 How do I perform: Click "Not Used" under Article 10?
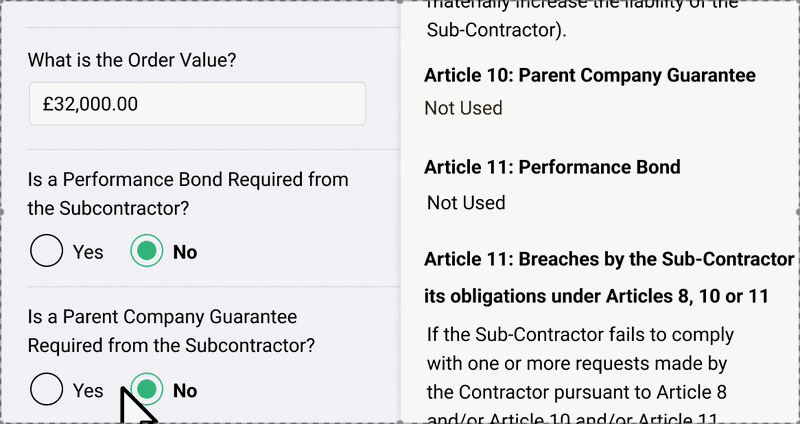(x=463, y=108)
